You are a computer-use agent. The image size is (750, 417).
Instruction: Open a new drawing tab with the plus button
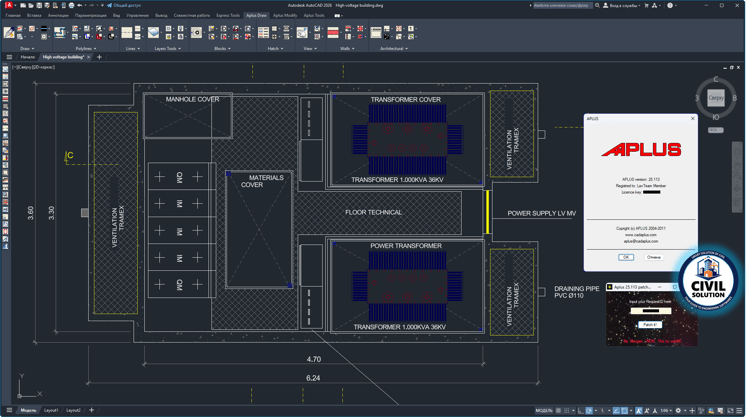coord(99,57)
